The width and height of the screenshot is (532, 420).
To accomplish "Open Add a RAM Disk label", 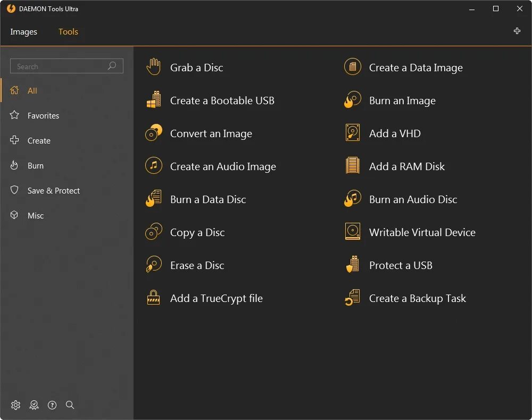I will point(407,166).
